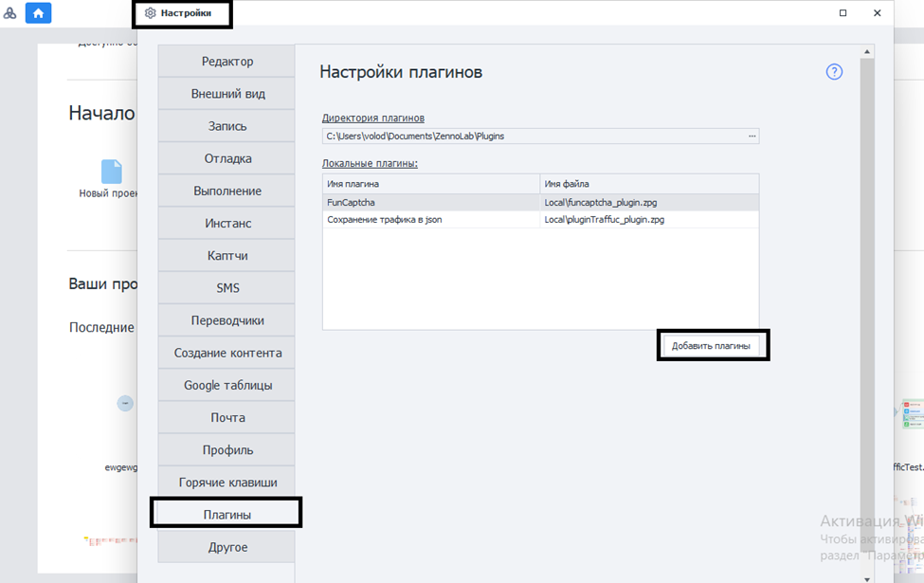Go to Профиль tab
This screenshot has width=924, height=583.
tap(226, 450)
